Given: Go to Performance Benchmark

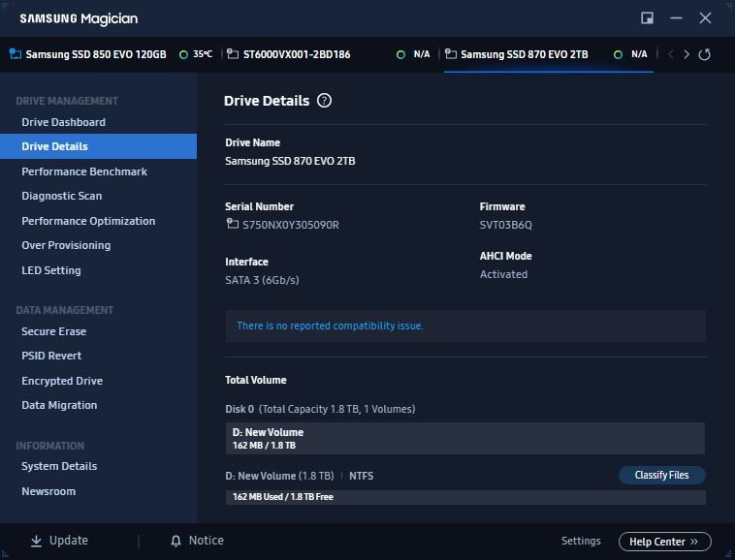Looking at the screenshot, I should pyautogui.click(x=84, y=171).
